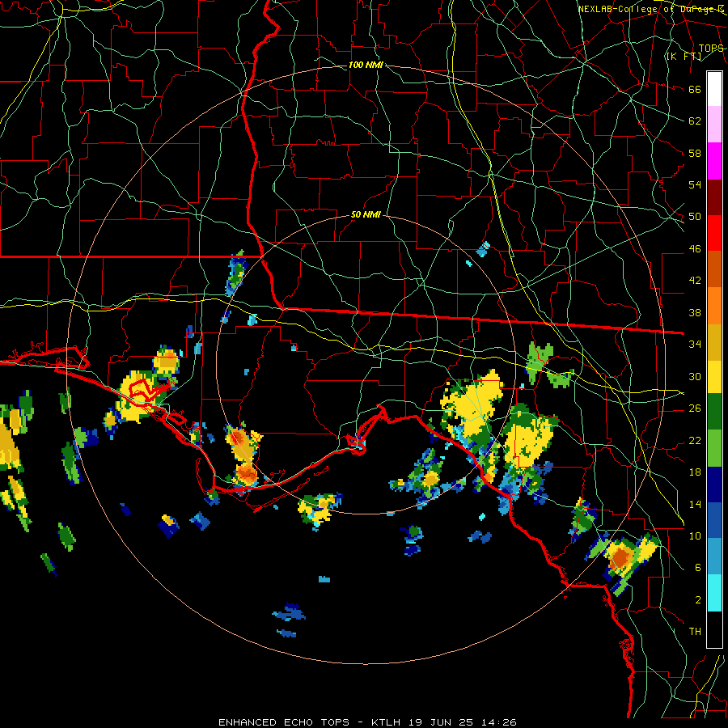This screenshot has height=728, width=728.
Task: Click the '38' legend value
Action: (x=695, y=312)
